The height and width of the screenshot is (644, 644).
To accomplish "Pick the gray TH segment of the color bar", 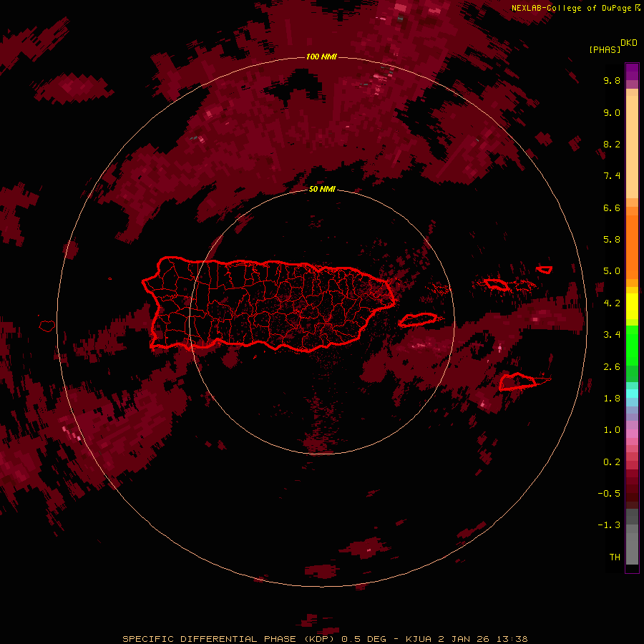I will pyautogui.click(x=632, y=550).
